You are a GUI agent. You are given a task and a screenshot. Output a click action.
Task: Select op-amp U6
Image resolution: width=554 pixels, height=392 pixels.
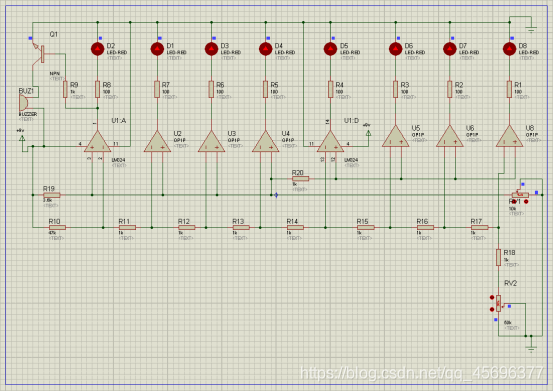tap(449, 137)
